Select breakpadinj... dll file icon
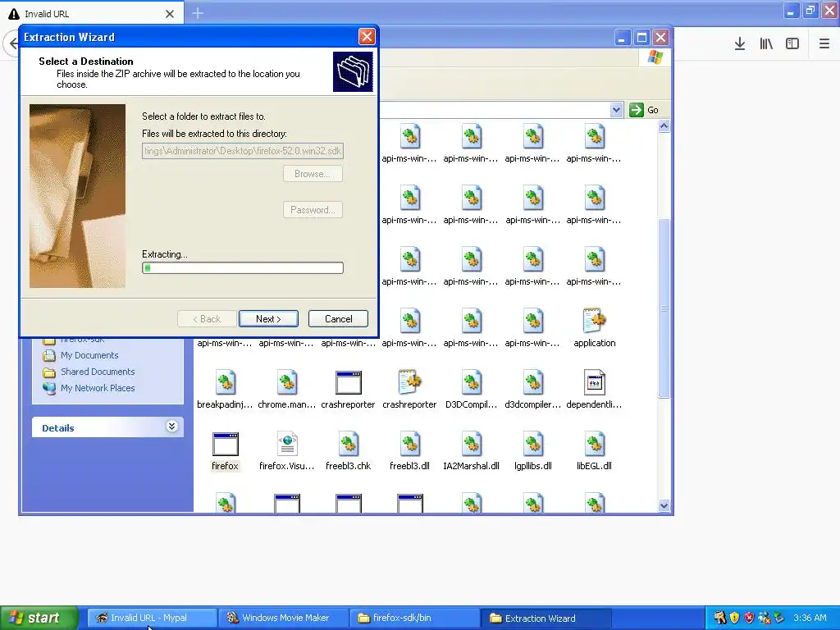Screen dimensions: 840x630 click(x=225, y=382)
